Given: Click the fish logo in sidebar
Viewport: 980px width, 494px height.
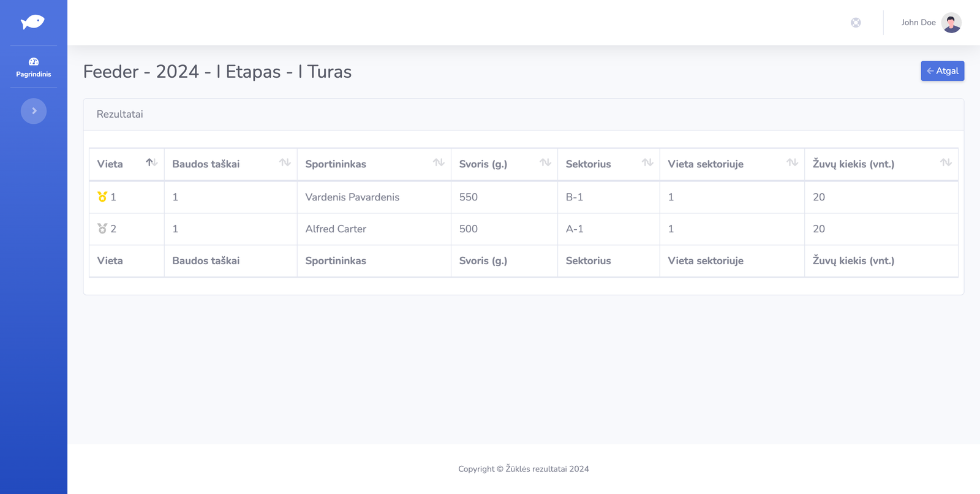Looking at the screenshot, I should pos(32,22).
